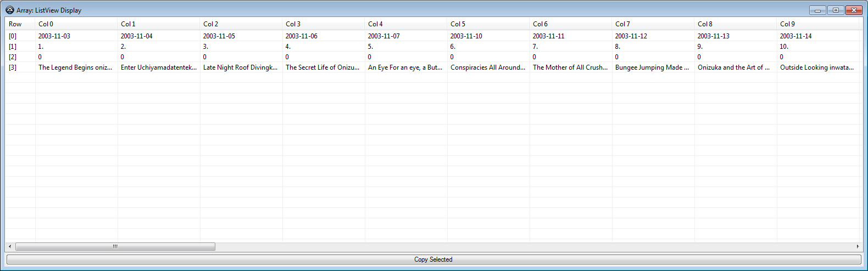This screenshot has height=271, width=868.
Task: Select row [1] in the list
Action: (432, 47)
